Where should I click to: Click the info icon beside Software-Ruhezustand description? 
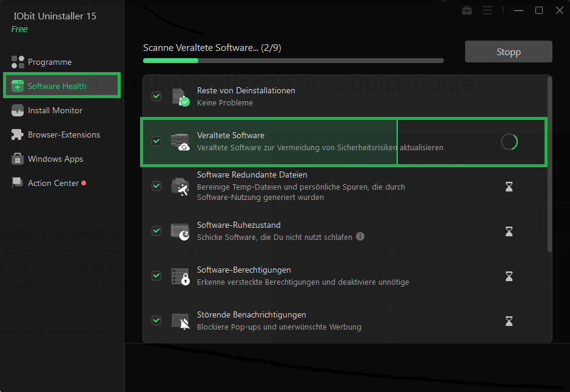[360, 236]
